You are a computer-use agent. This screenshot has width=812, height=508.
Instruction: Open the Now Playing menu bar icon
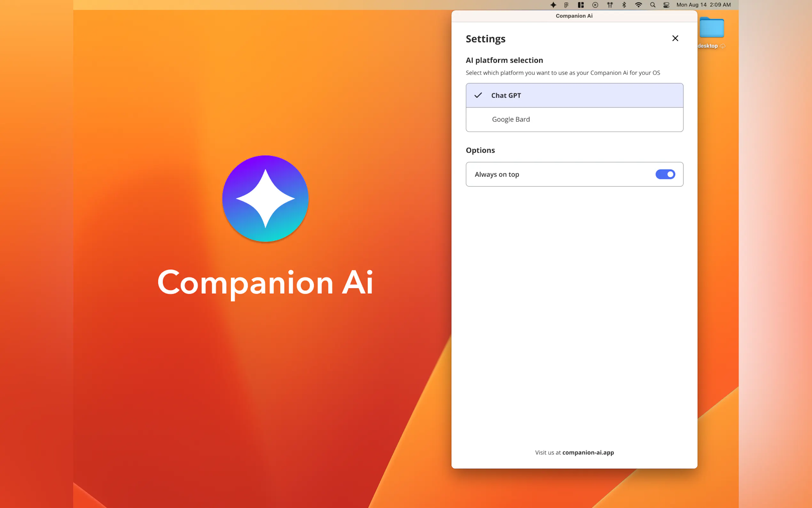[x=595, y=5]
